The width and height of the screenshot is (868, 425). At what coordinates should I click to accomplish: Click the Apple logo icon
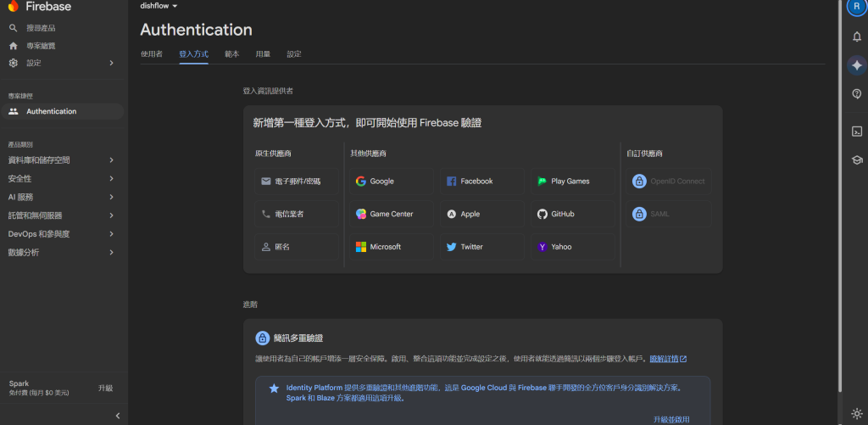pyautogui.click(x=451, y=214)
